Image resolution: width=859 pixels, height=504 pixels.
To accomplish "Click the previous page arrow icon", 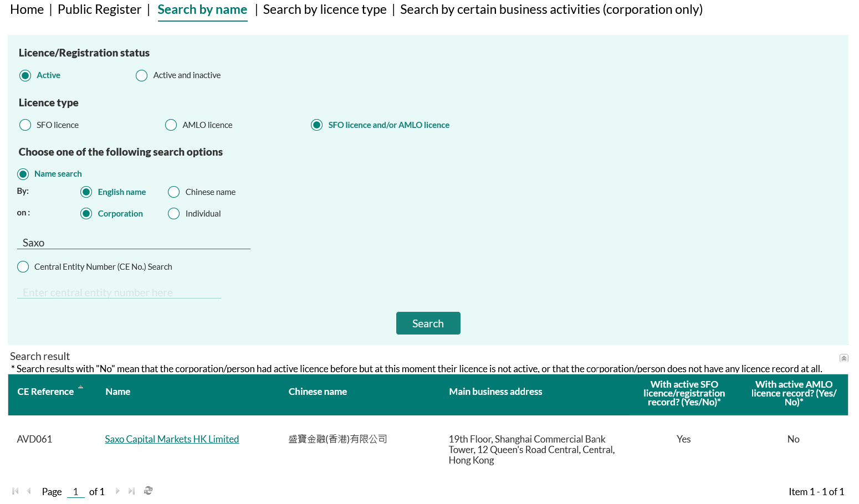I will coord(29,491).
